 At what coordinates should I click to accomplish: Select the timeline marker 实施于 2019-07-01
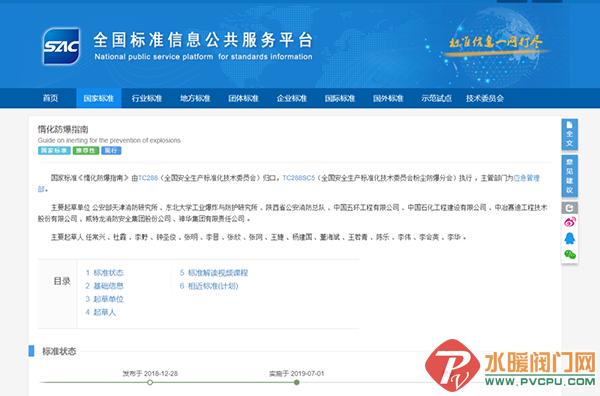[297, 382]
